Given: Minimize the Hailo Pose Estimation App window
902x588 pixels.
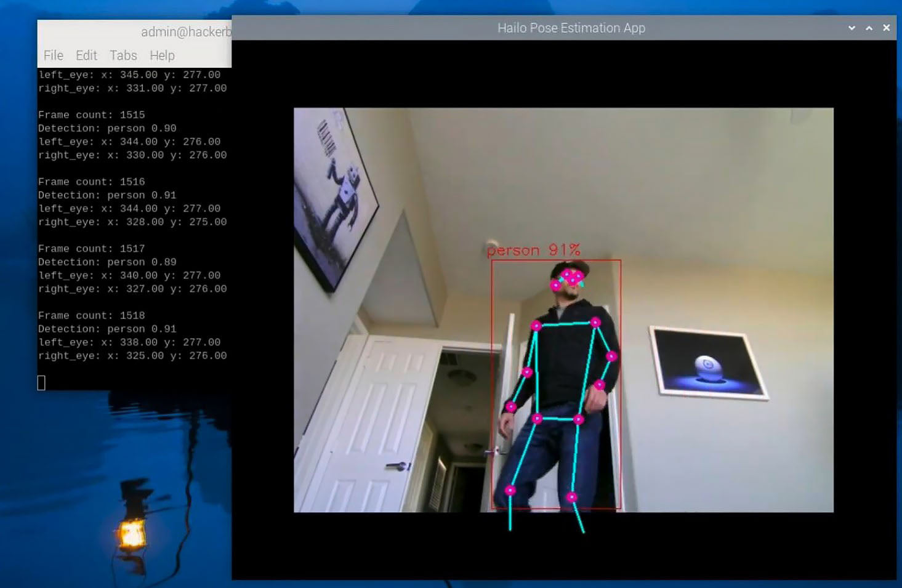Looking at the screenshot, I should coord(852,28).
